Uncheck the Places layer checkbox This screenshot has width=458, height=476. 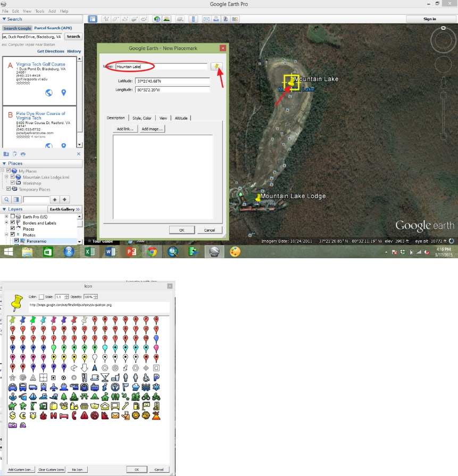click(12, 228)
